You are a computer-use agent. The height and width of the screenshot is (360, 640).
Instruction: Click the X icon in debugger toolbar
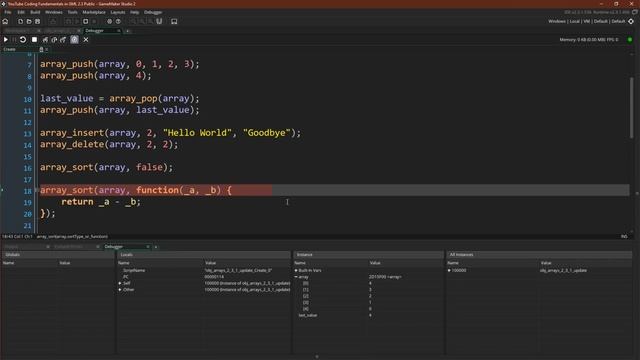86,40
